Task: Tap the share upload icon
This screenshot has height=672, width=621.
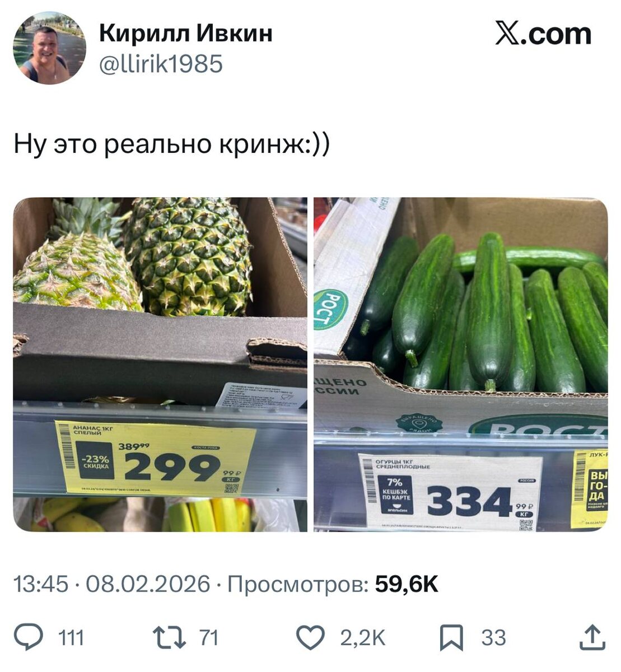Action: 591,638
